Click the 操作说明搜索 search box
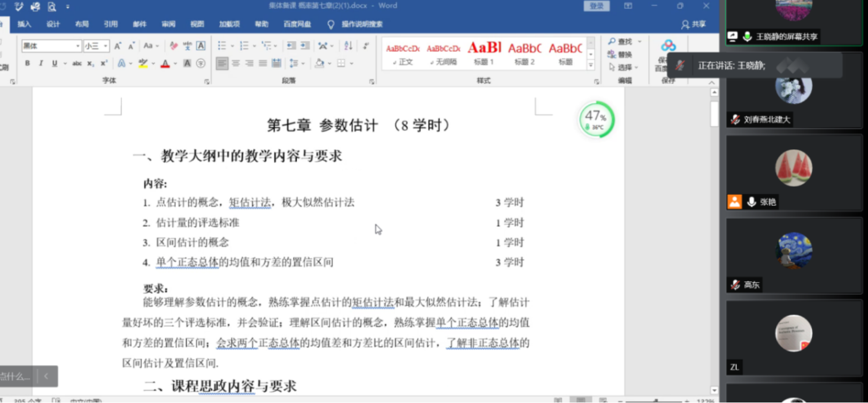The width and height of the screenshot is (868, 403). [362, 24]
